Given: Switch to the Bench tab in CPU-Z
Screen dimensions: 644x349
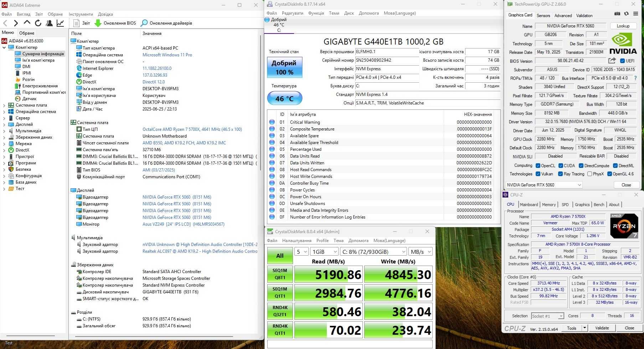Looking at the screenshot, I should click(x=599, y=205).
